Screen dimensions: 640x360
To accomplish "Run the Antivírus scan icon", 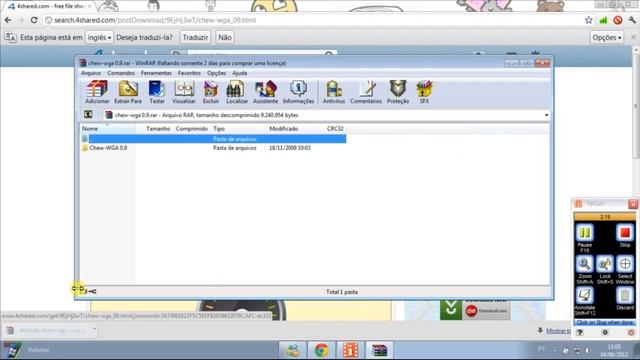I will pos(333,92).
